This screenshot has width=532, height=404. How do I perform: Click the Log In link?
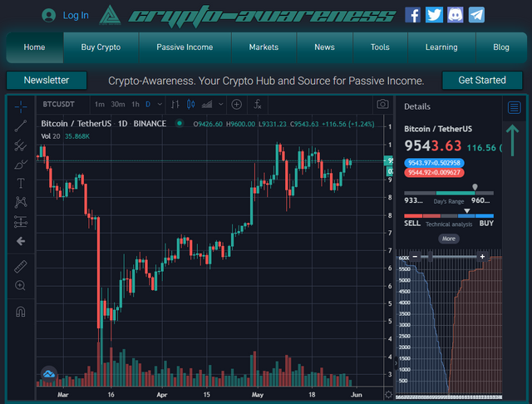pos(76,15)
